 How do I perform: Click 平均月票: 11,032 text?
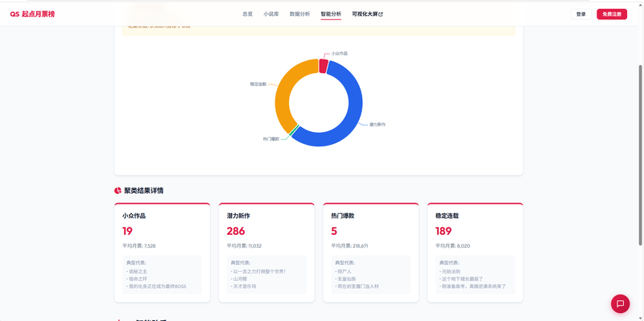coord(244,246)
